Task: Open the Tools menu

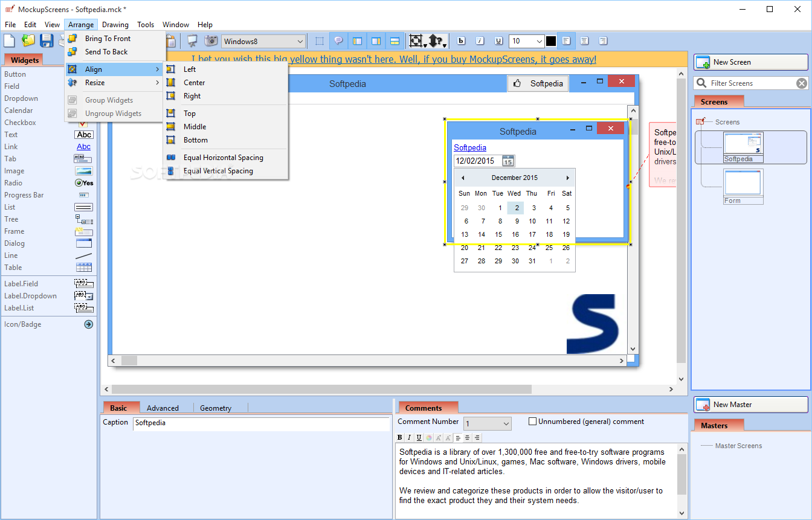Action: (x=146, y=25)
